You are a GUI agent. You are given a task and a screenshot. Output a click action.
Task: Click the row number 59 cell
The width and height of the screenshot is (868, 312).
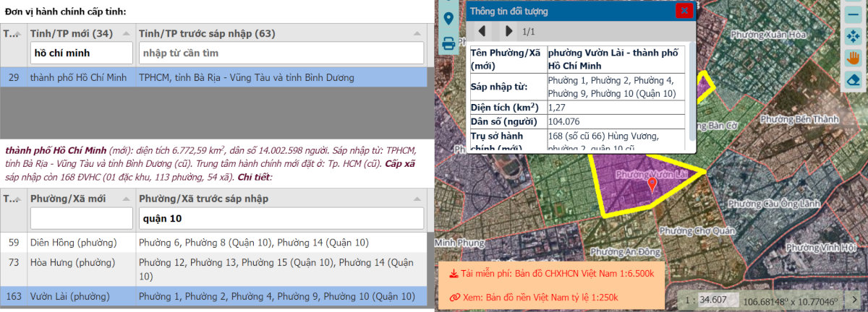click(x=13, y=242)
